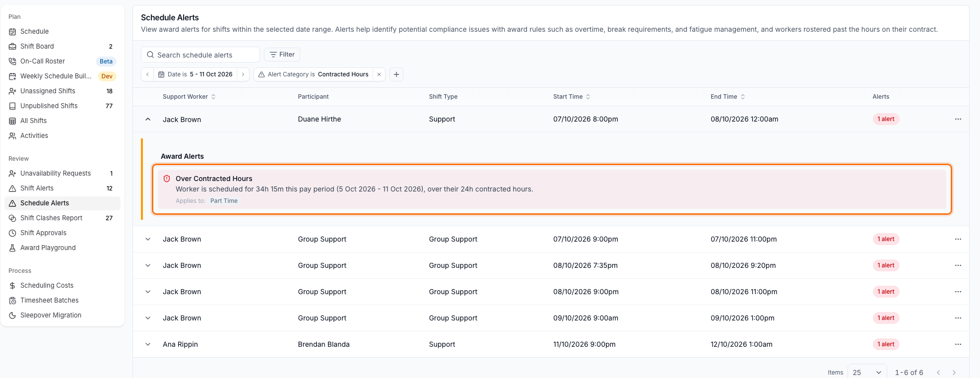Open Schedule in the Plan sidebar
980x378 pixels.
tap(63, 31)
